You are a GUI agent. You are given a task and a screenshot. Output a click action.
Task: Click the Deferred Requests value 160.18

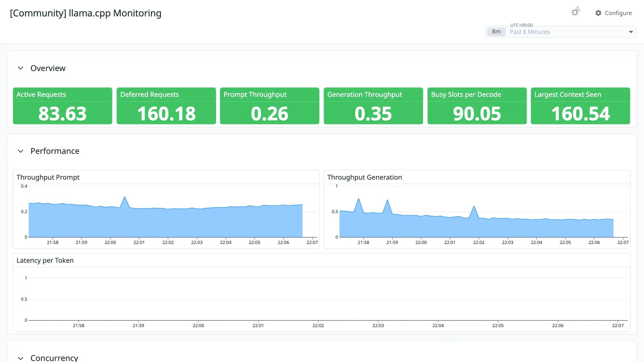click(166, 114)
